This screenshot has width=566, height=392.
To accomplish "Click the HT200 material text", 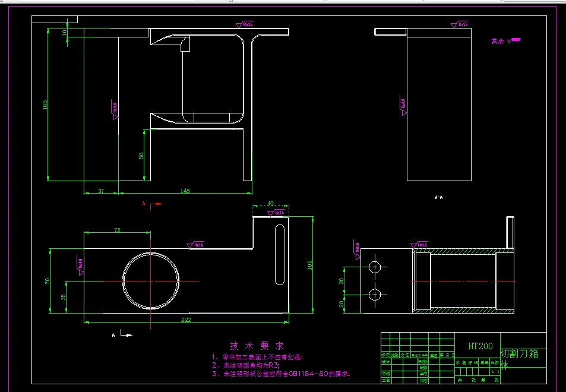I will click(x=480, y=346).
